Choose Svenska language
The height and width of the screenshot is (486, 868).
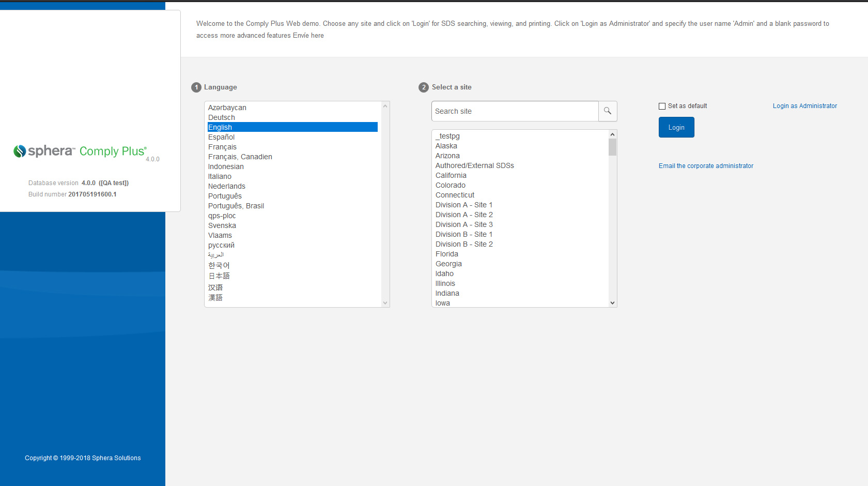pos(292,225)
